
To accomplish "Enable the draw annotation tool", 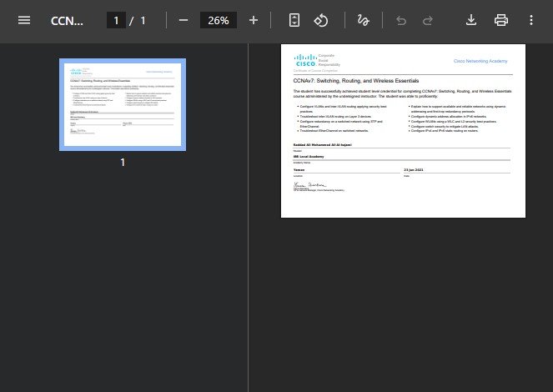I will (363, 20).
